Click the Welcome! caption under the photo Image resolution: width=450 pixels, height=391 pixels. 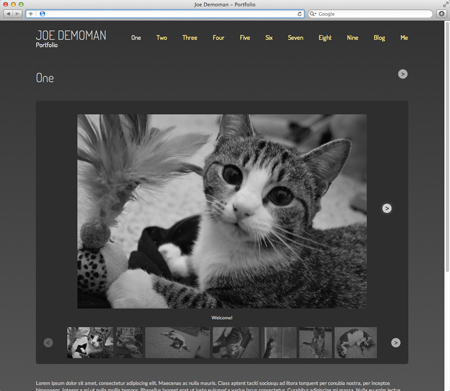tap(222, 318)
